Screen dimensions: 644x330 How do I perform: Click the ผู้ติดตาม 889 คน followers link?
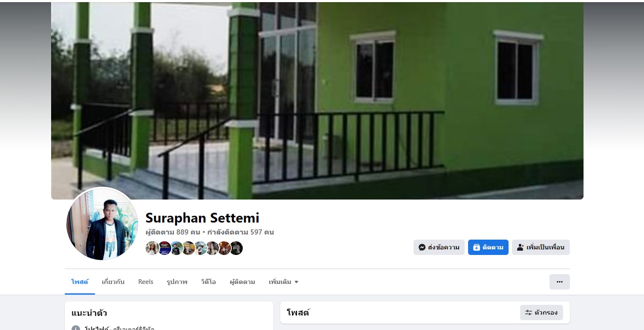click(x=173, y=232)
